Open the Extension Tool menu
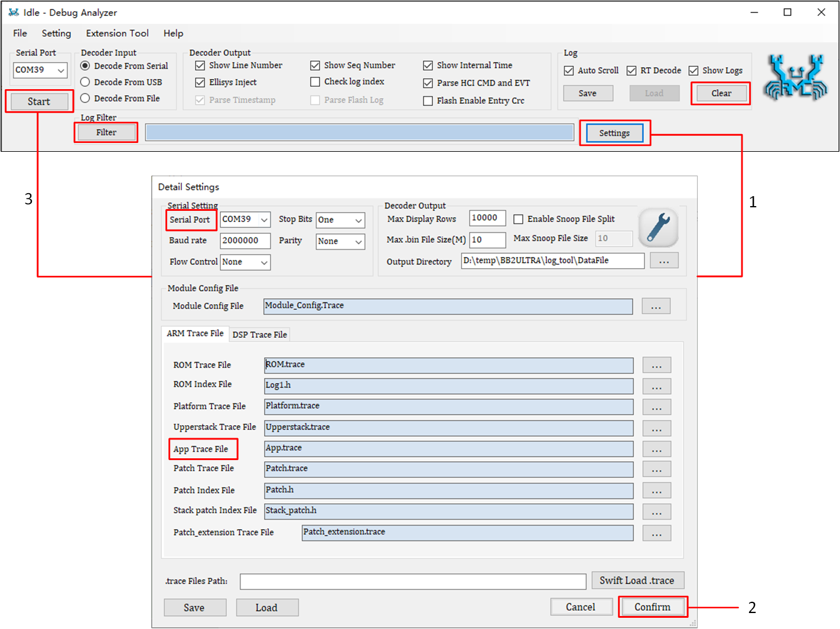 pyautogui.click(x=117, y=34)
